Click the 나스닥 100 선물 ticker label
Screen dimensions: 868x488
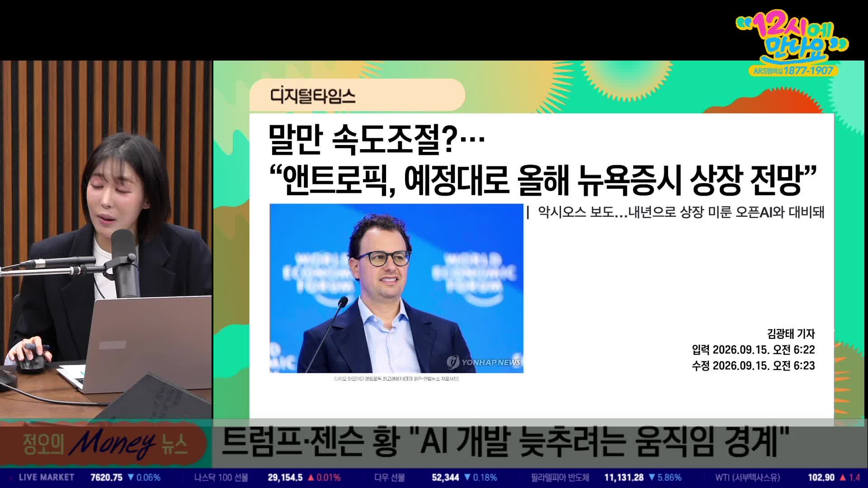pyautogui.click(x=221, y=478)
